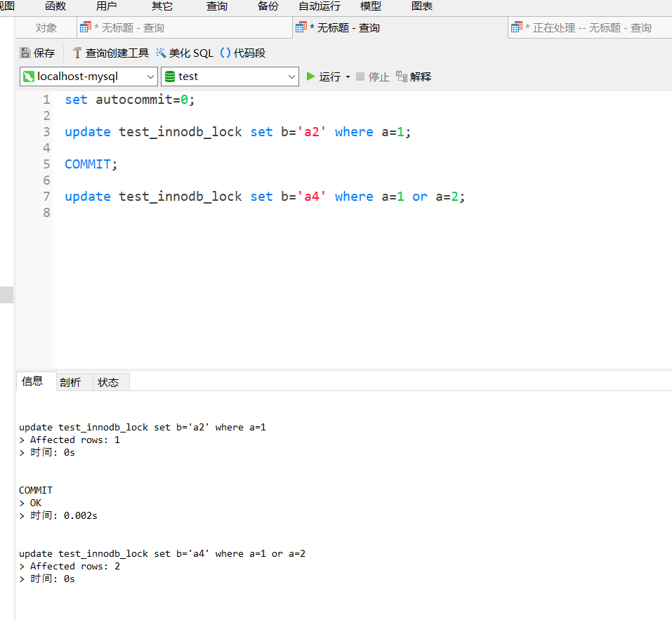
Task: Click the Beautify SQL wand icon
Action: pyautogui.click(x=161, y=53)
